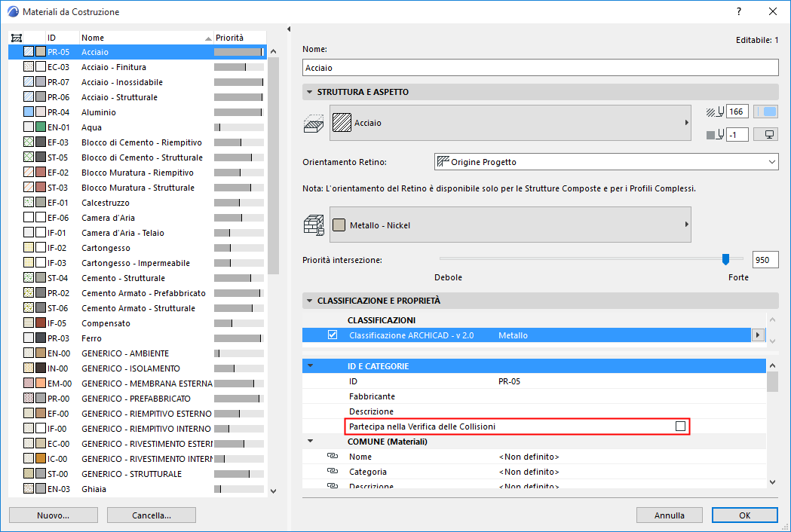Collapse the CLASSIFICAZIONE E PROPRIETÀ section
The image size is (791, 532).
pos(309,300)
